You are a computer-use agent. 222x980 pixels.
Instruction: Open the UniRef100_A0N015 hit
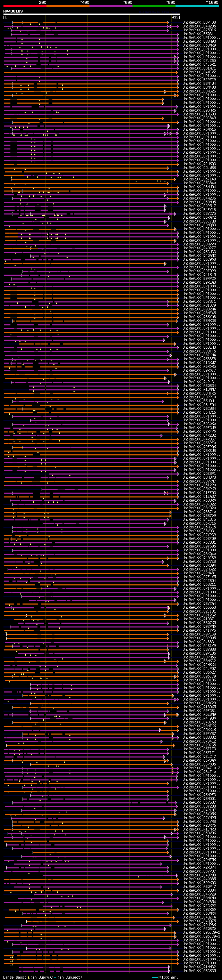(x=199, y=129)
